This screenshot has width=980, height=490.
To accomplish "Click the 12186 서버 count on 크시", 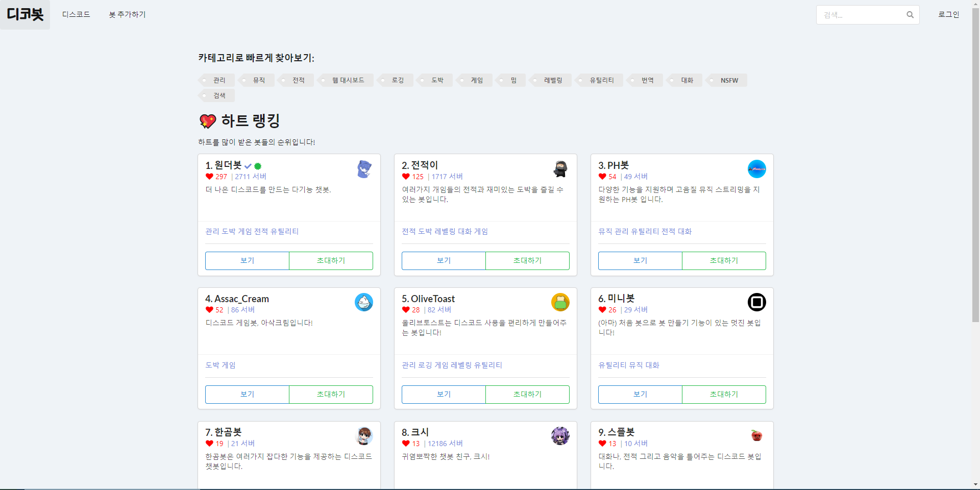I will [x=445, y=444].
